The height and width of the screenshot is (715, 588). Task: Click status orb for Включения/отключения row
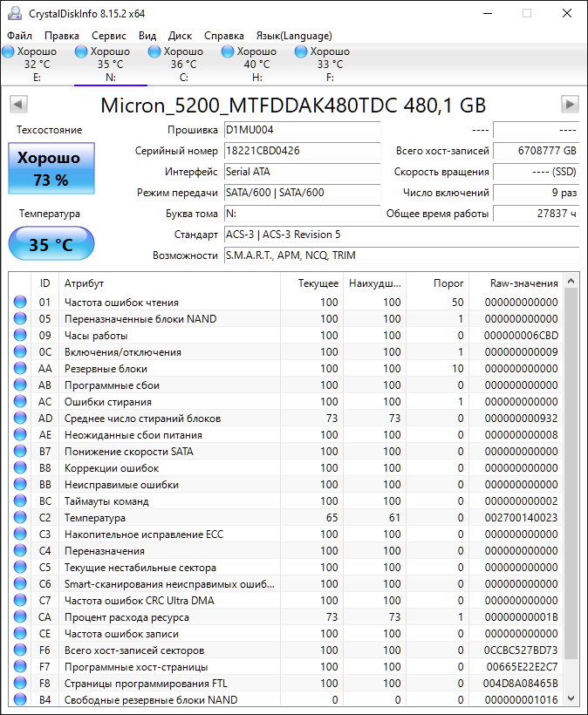20,351
